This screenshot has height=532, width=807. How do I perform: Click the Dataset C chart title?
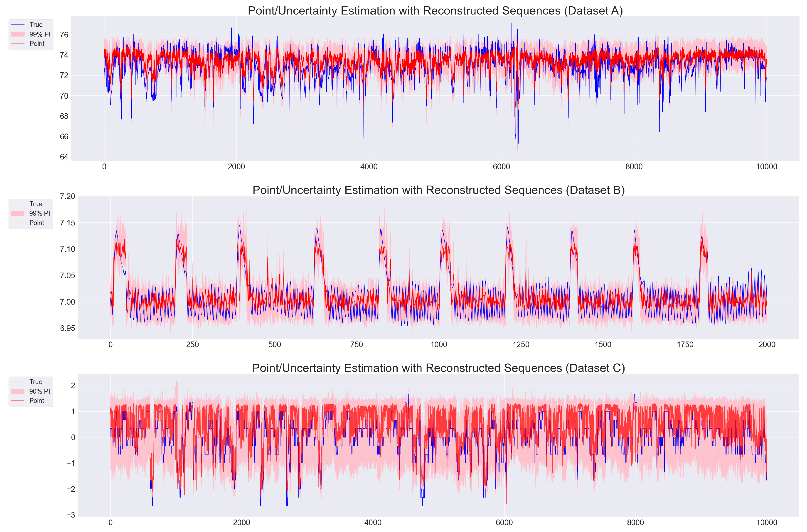[x=438, y=368]
